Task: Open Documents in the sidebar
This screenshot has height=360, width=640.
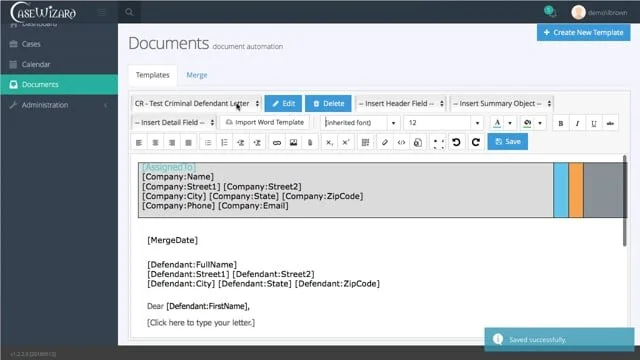Action: pos(59,84)
